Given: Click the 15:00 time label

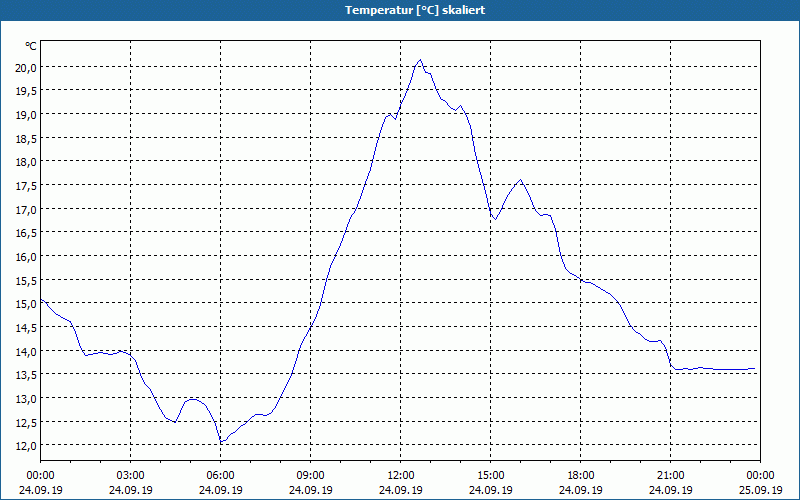Looking at the screenshot, I should point(490,476).
